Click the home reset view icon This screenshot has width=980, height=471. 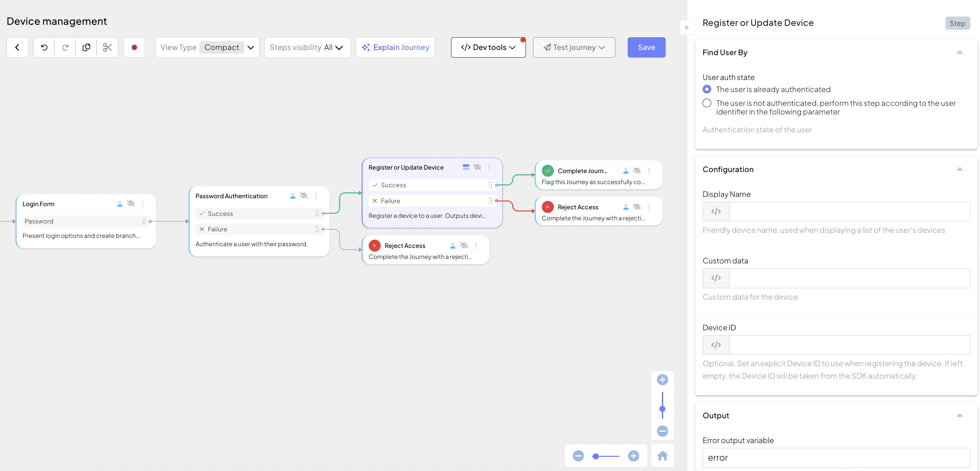point(662,455)
